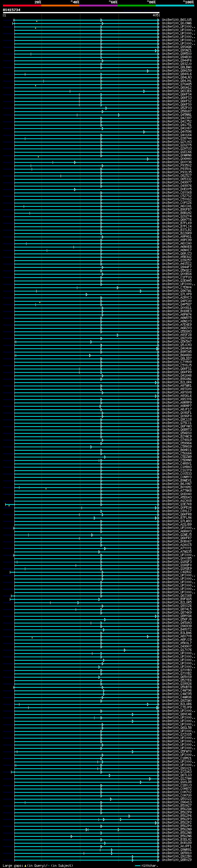Select the UniRef100_Q6KFS4 label
The height and width of the screenshot is (868, 197).
tap(177, 94)
